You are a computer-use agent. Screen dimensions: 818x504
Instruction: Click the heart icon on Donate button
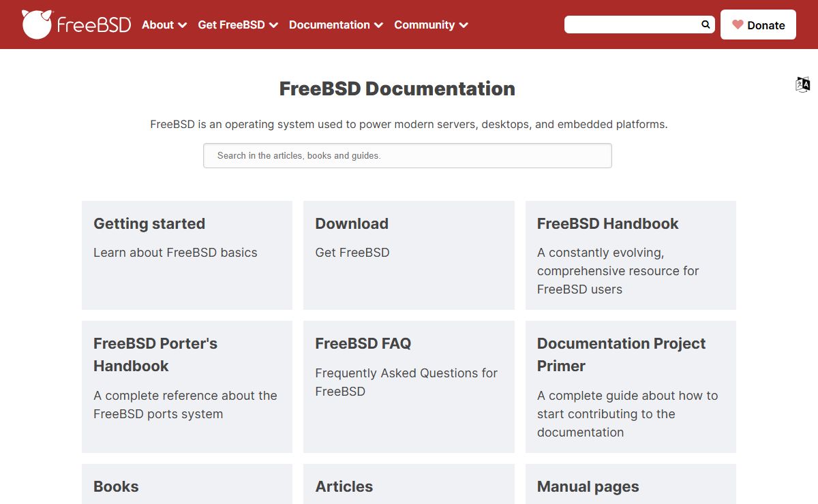point(738,25)
